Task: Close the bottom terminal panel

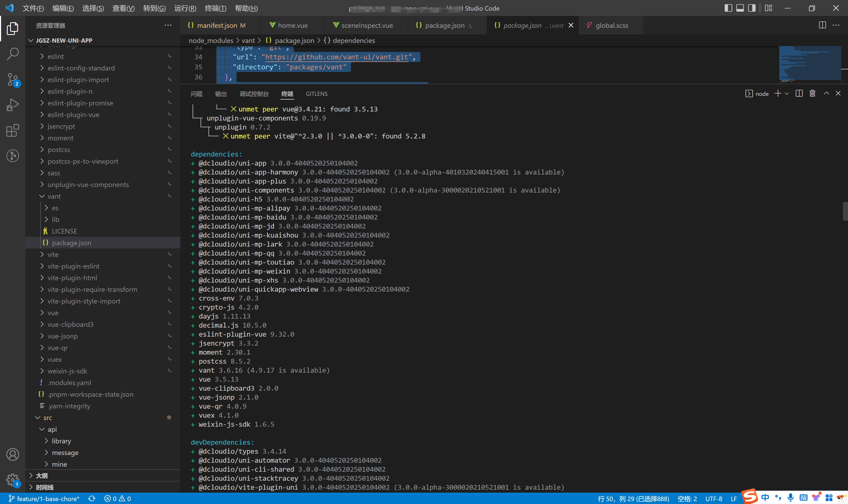Action: 838,93
